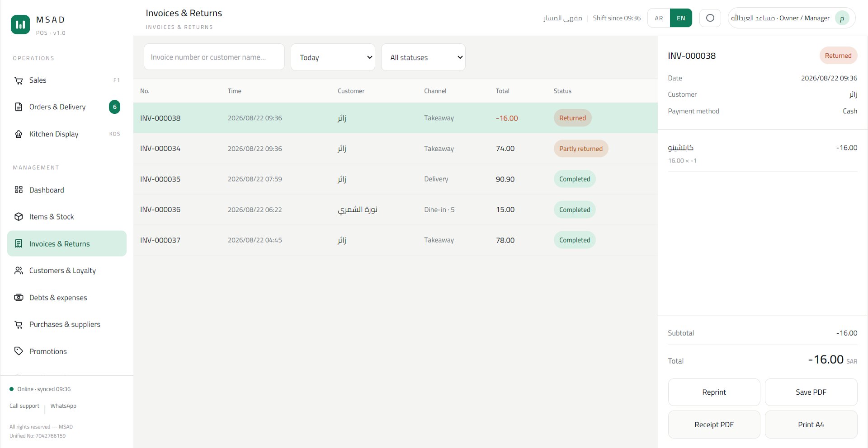The height and width of the screenshot is (448, 868).
Task: Click the Items & Stock box icon
Action: 19,217
